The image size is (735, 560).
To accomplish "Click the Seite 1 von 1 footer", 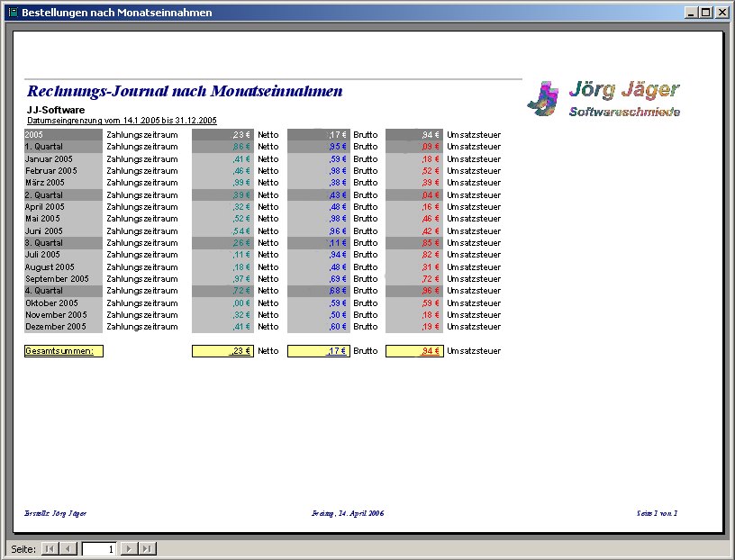I will [657, 513].
